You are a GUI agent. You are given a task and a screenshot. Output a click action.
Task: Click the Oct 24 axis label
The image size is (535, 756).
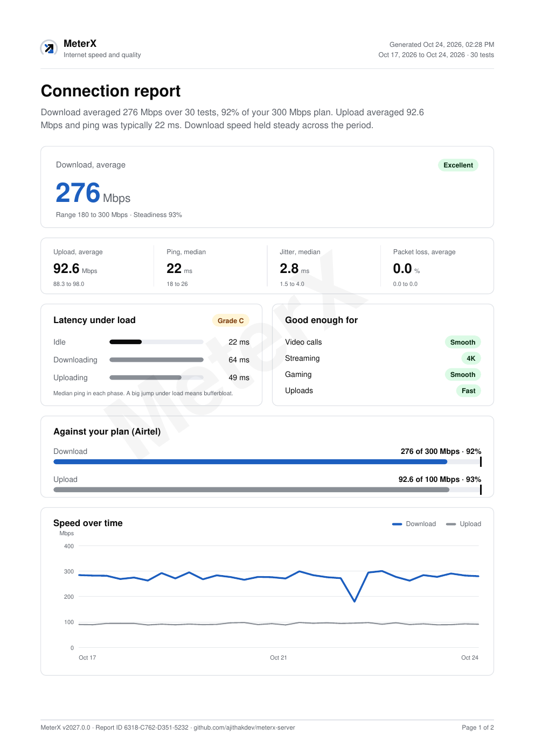click(x=470, y=658)
